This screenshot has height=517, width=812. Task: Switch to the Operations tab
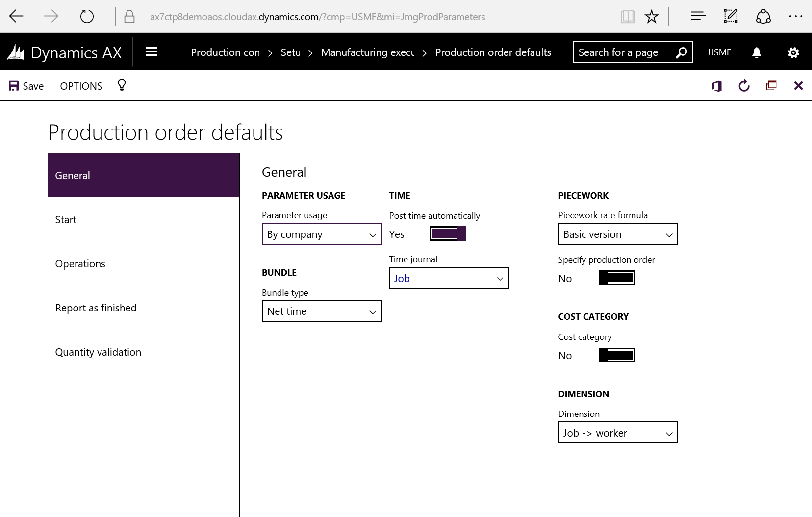pos(80,264)
